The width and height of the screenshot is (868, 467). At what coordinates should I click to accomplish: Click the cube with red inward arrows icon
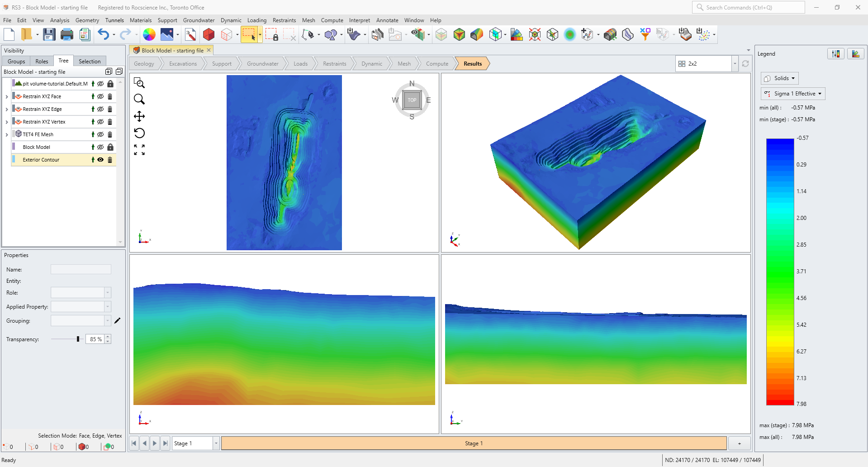[x=535, y=34]
